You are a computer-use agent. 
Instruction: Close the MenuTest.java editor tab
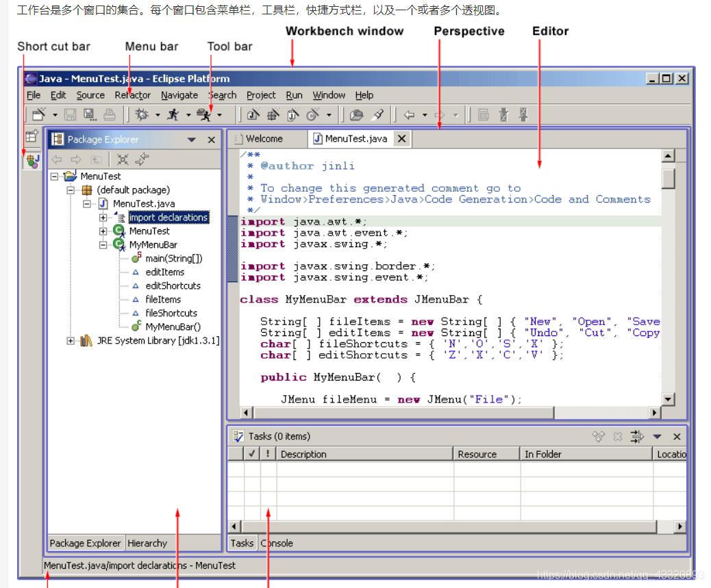click(401, 139)
